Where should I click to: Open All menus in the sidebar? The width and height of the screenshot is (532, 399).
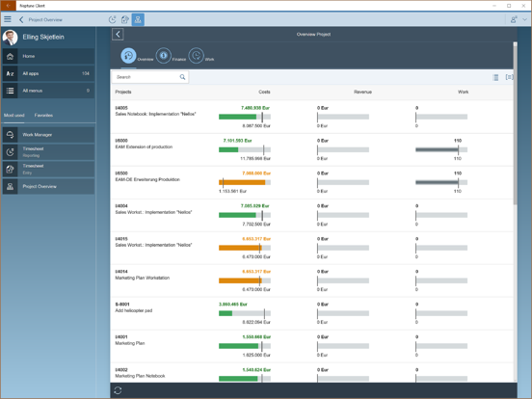pos(48,91)
